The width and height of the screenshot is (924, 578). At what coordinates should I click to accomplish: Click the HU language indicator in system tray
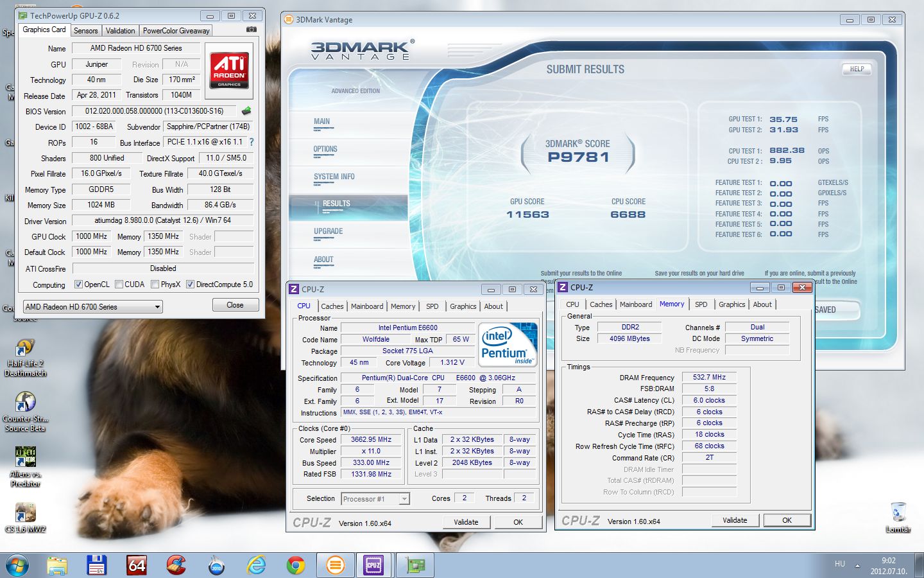[840, 564]
